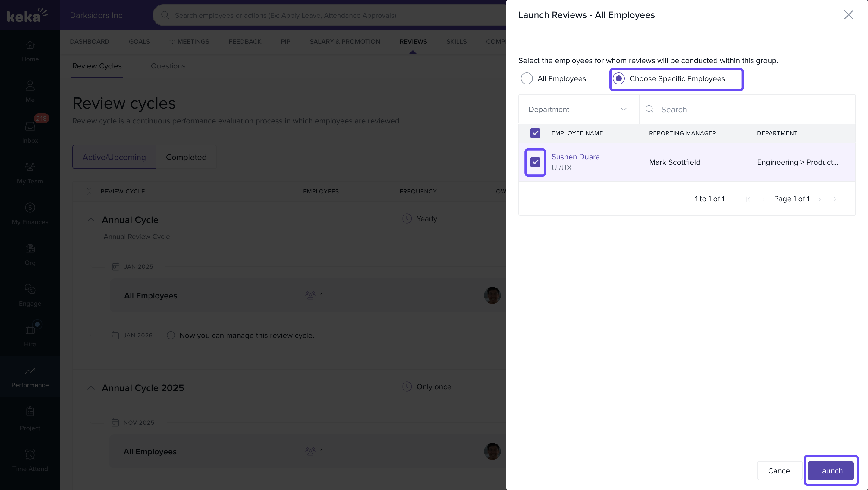Open My Finances sidebar icon
This screenshot has height=490, width=868.
click(x=30, y=213)
